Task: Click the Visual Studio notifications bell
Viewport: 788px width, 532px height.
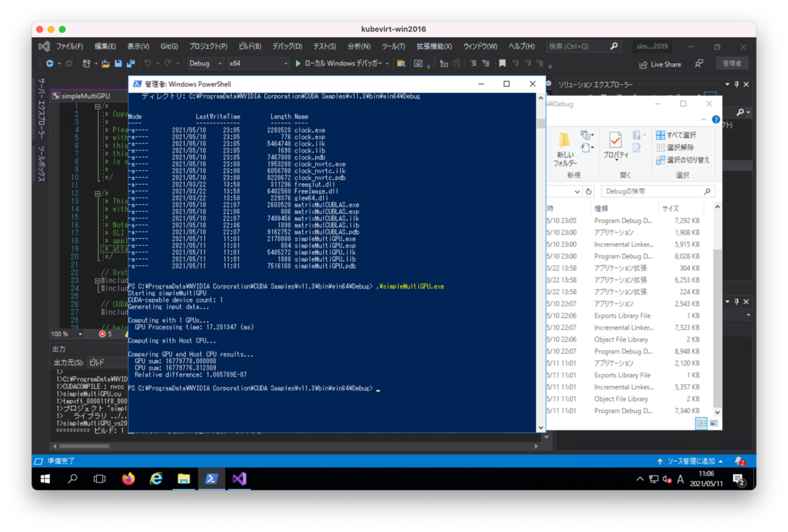Action: (x=739, y=461)
